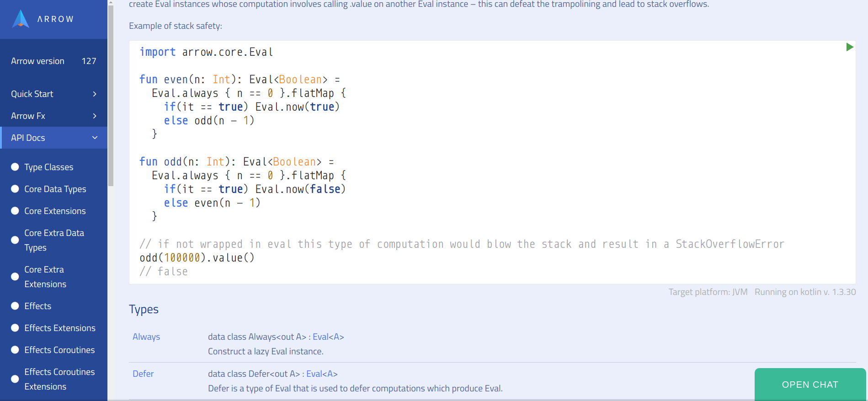Select the Effects bullet icon
868x401 pixels.
(15, 305)
